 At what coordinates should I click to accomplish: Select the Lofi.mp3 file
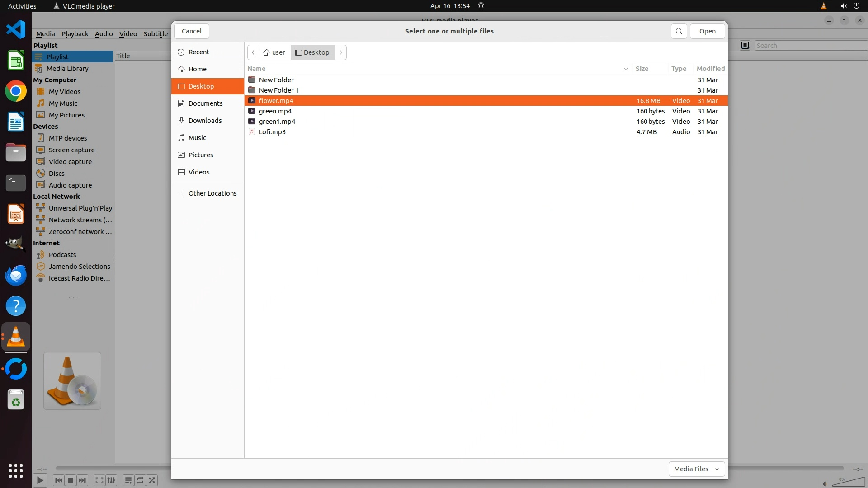pos(272,132)
